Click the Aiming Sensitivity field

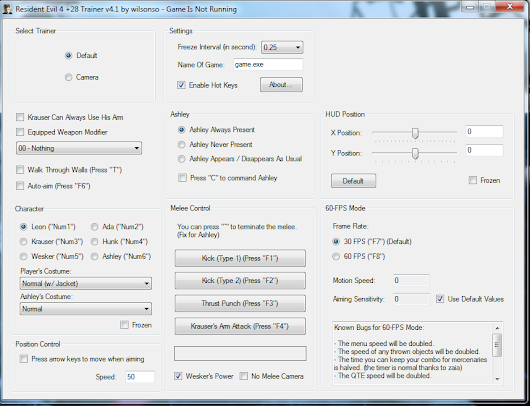[411, 299]
